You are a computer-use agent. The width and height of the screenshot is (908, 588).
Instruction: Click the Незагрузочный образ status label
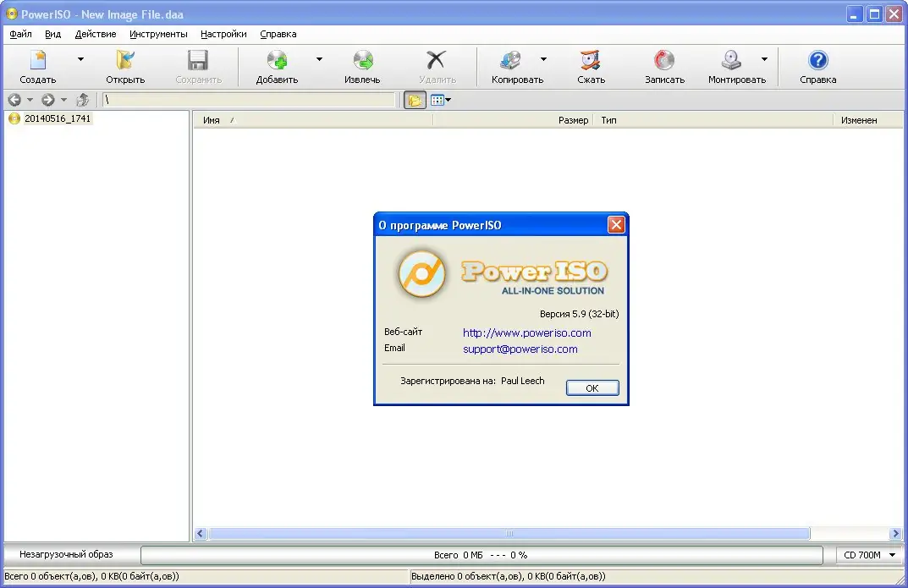(66, 554)
